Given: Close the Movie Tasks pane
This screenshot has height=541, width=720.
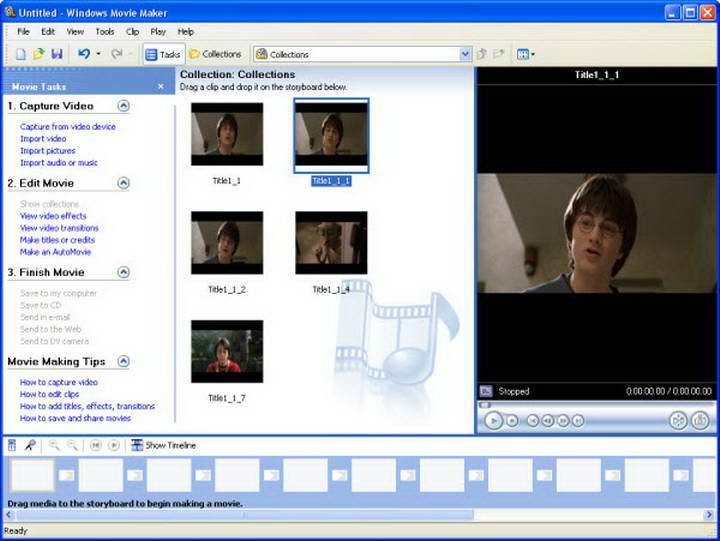Looking at the screenshot, I should (x=161, y=86).
